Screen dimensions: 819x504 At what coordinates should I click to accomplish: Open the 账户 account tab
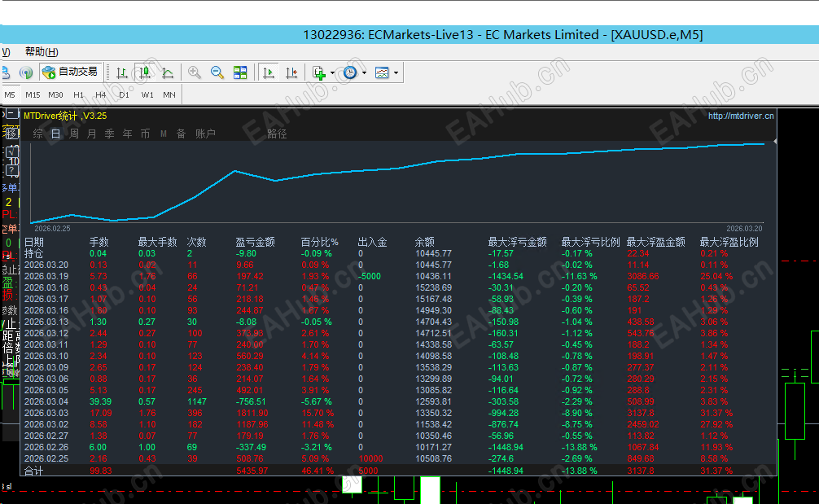[x=205, y=134]
